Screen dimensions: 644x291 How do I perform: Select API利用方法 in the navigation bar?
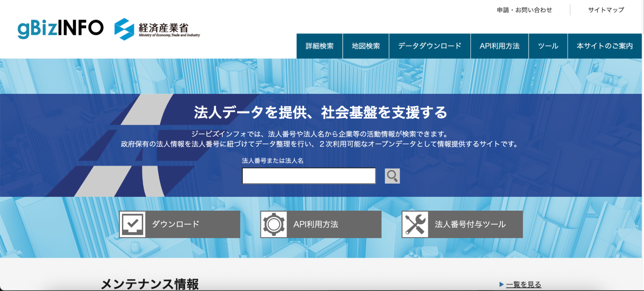pyautogui.click(x=500, y=46)
